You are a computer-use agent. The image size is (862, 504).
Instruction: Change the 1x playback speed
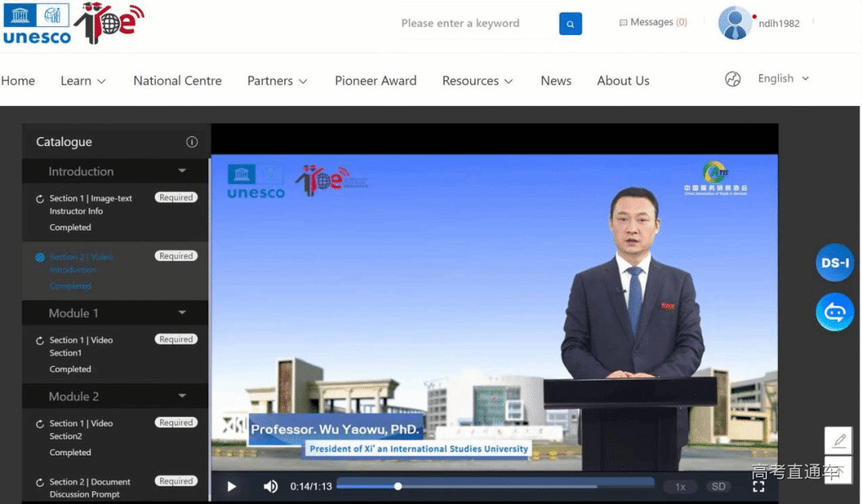[680, 486]
